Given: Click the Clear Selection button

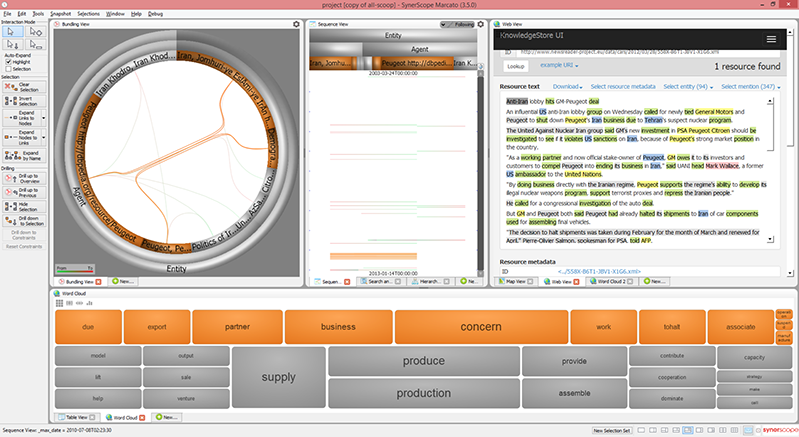Looking at the screenshot, I should (24, 87).
